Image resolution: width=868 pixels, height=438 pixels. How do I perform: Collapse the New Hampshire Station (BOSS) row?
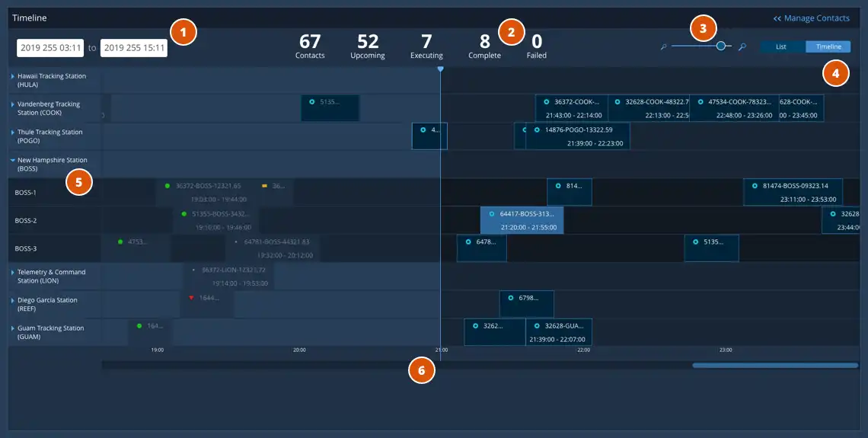(13, 160)
